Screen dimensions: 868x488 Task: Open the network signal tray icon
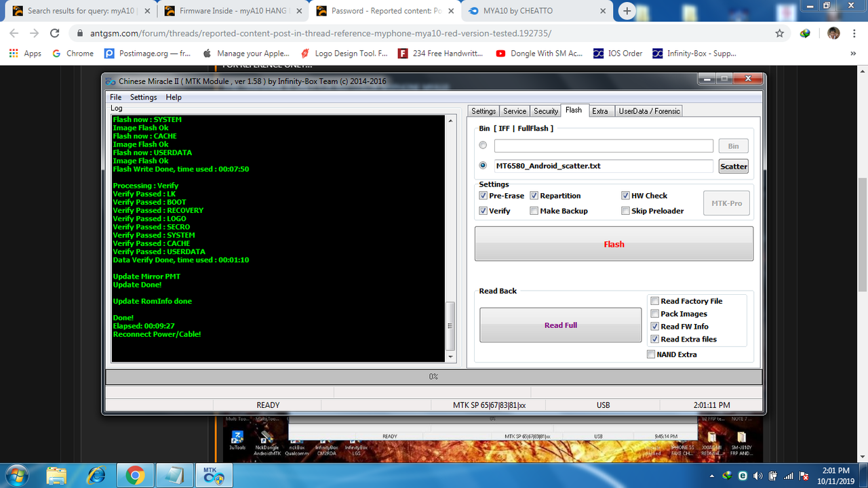(789, 476)
